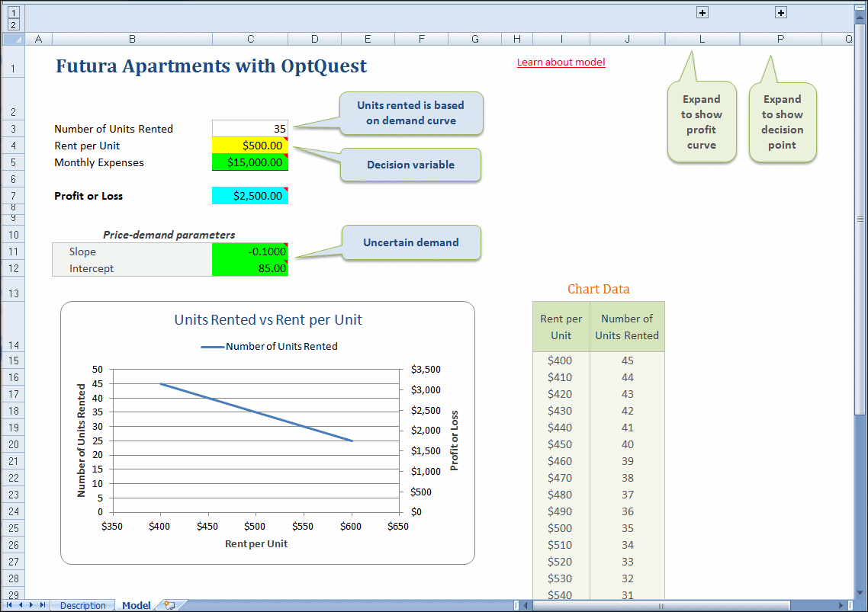
Task: Click the Select All corner button
Action: pyautogui.click(x=13, y=39)
